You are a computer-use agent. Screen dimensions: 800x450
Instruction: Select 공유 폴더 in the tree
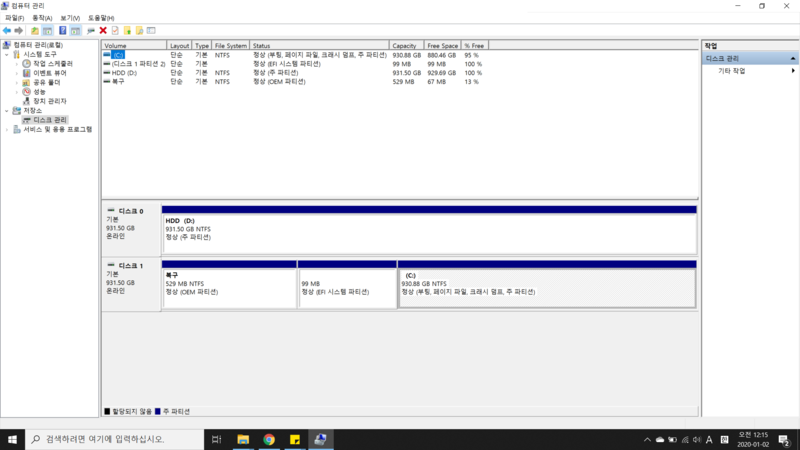[46, 82]
